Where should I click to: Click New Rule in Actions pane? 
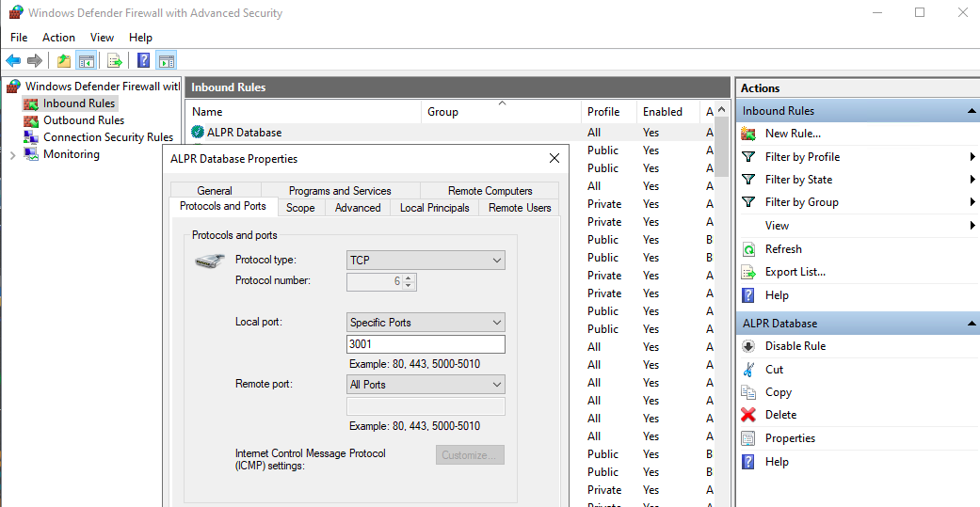coord(793,133)
